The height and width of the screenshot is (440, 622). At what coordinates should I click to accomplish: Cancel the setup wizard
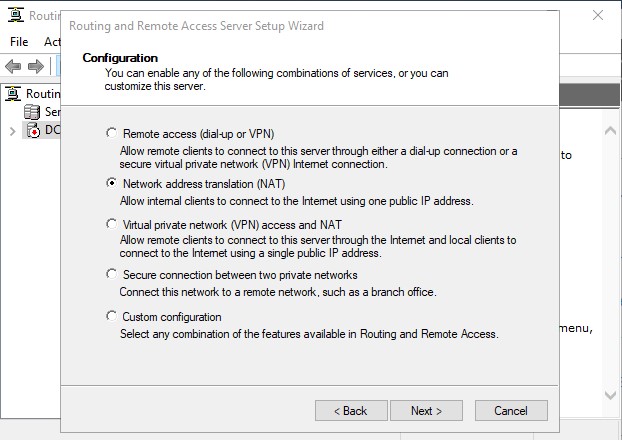pos(511,411)
